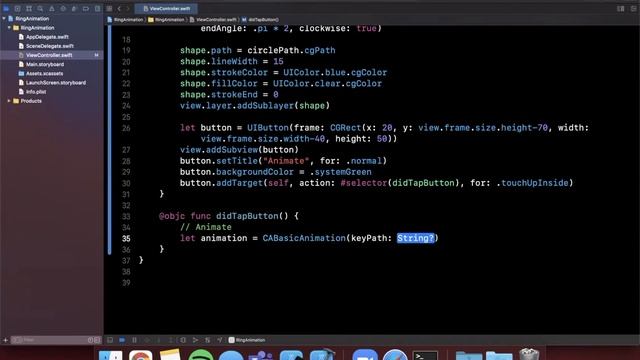Open Environment Overrides
Screen dimensions: 640x360
(207, 340)
